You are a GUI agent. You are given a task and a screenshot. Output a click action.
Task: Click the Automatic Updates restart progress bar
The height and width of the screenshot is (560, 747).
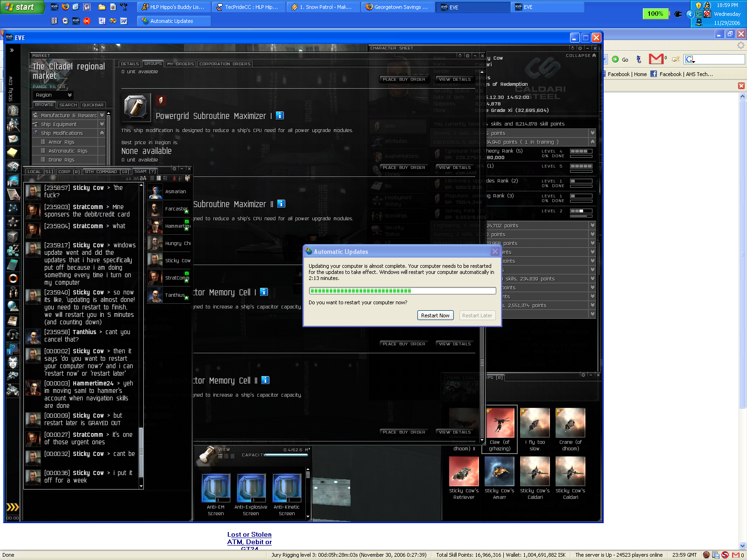tap(402, 291)
